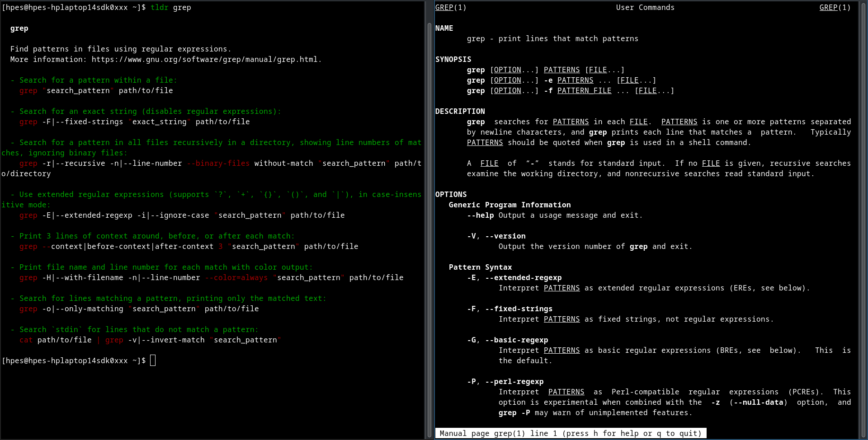Click the '-E, --extended-regexp' option entry
The width and height of the screenshot is (868, 440).
pyautogui.click(x=514, y=277)
